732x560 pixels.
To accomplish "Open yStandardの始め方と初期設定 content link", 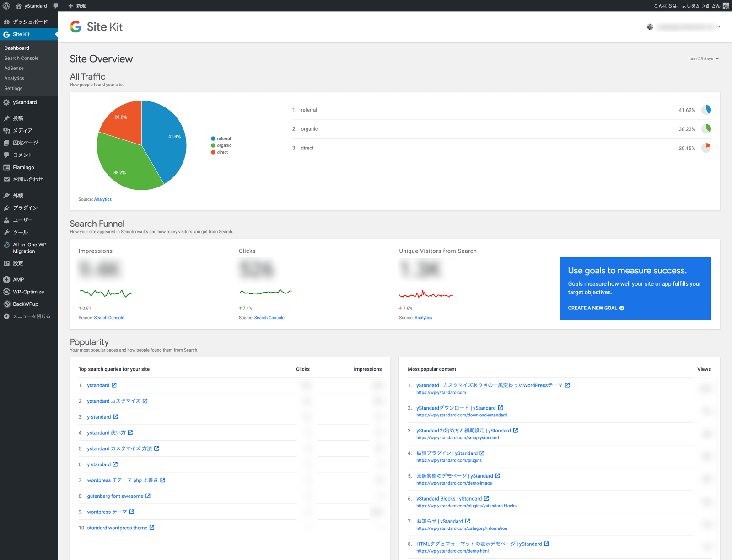I will click(463, 431).
